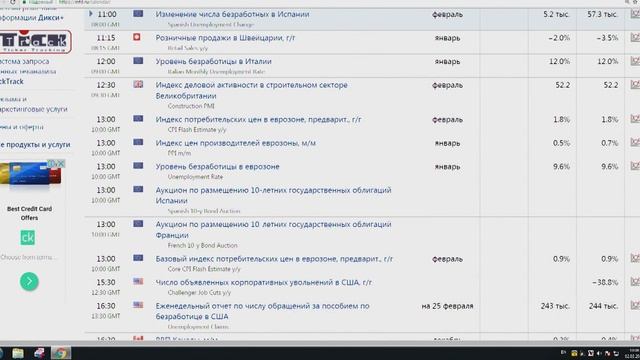Expand the 11:00 Spanish unemployment change row
The height and width of the screenshot is (360, 640).
[91, 14]
